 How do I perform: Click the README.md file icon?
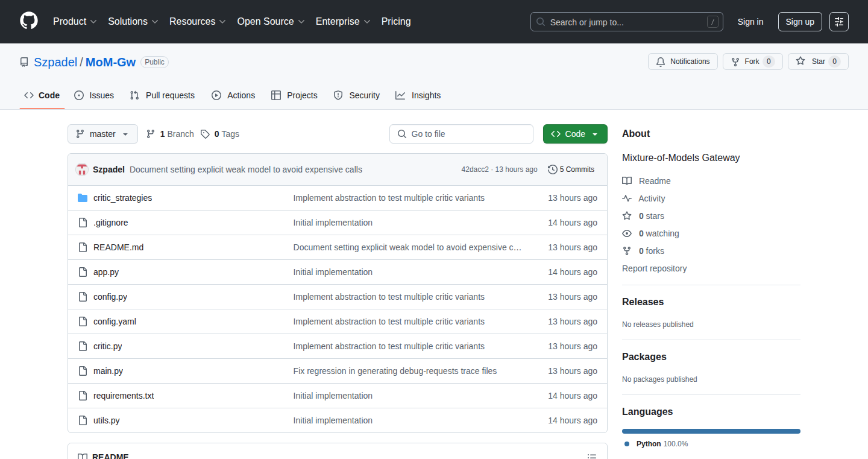83,247
